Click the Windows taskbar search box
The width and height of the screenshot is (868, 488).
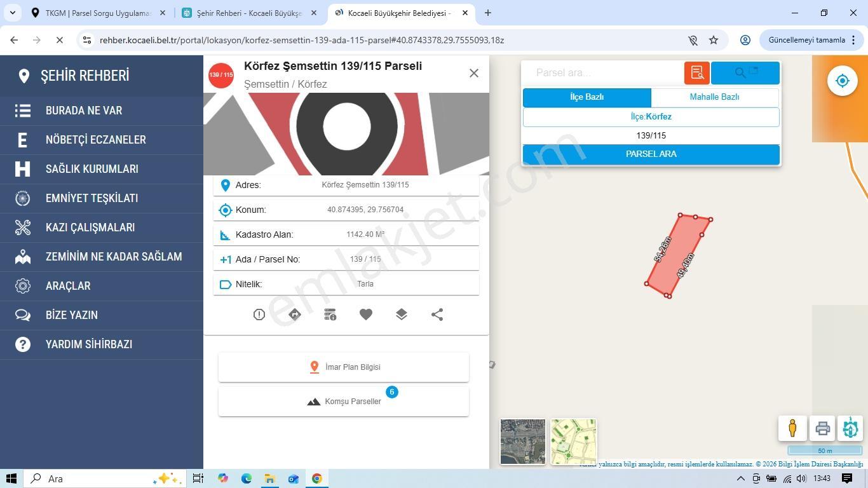pos(105,478)
